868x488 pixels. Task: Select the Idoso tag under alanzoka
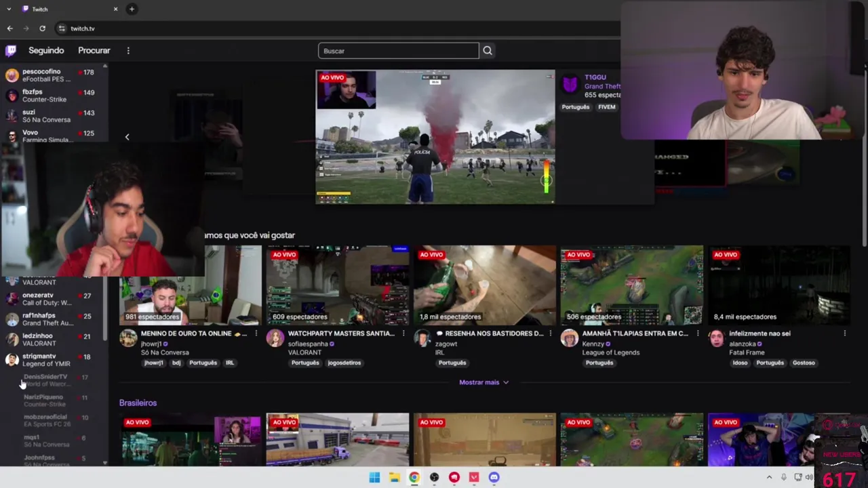[x=740, y=363]
